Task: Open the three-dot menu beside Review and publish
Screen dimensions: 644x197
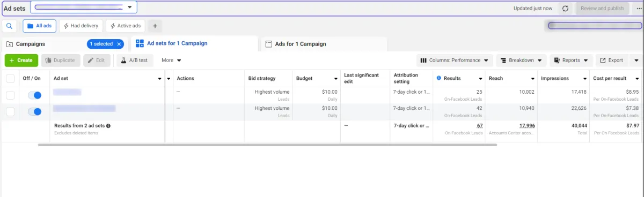Action: click(639, 9)
